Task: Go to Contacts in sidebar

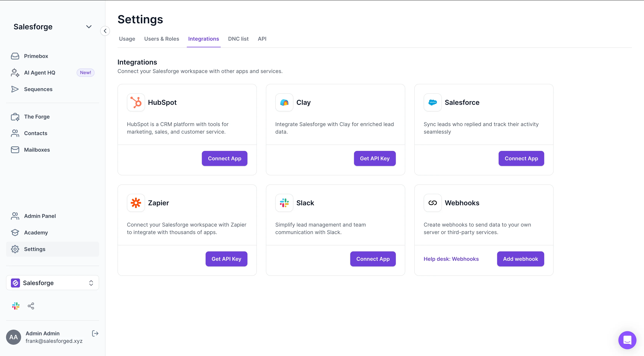Action: tap(36, 133)
